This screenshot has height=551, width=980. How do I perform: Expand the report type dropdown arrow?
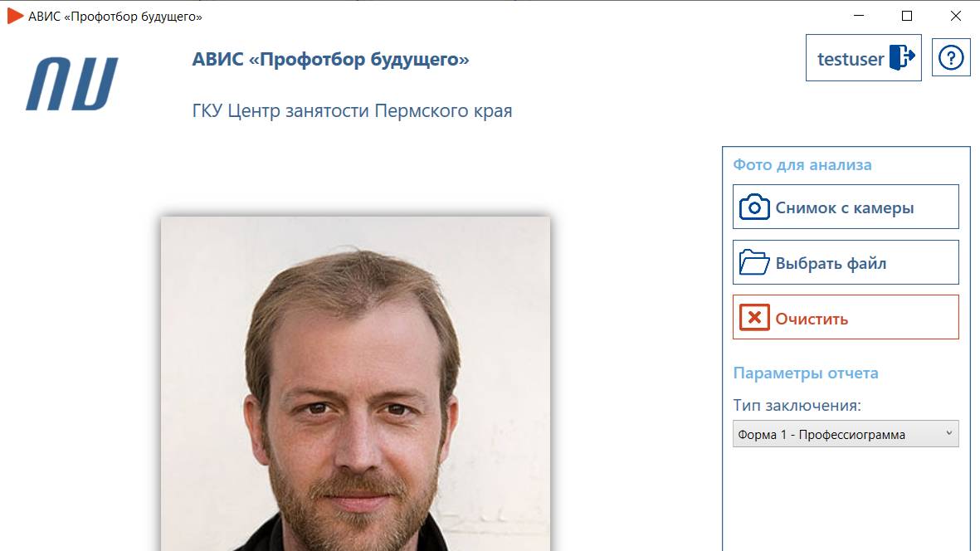[x=948, y=433]
